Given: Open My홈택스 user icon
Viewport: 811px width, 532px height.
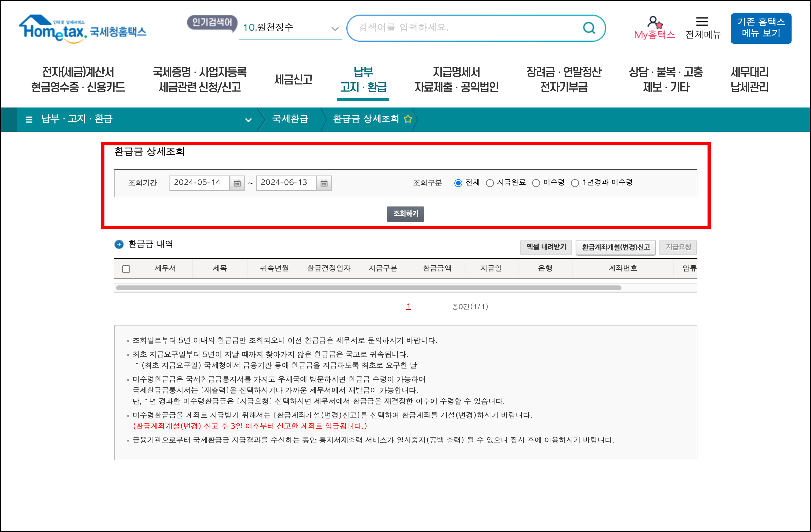Looking at the screenshot, I should pyautogui.click(x=654, y=22).
